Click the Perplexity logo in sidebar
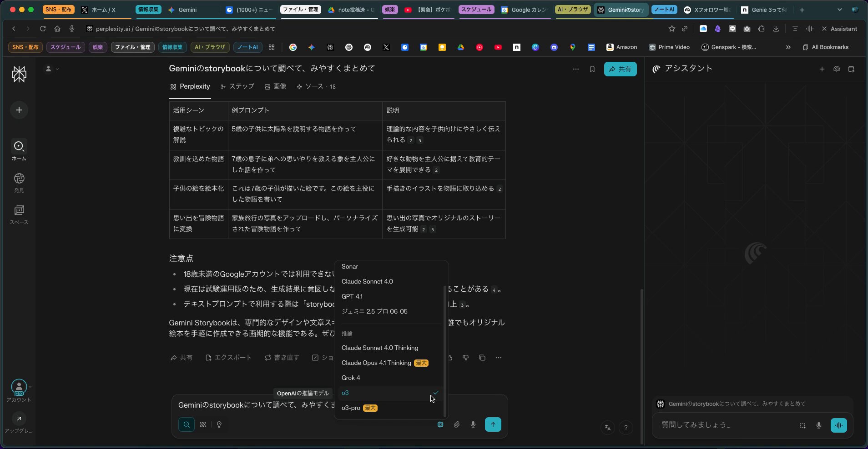This screenshot has width=868, height=449. point(19,74)
